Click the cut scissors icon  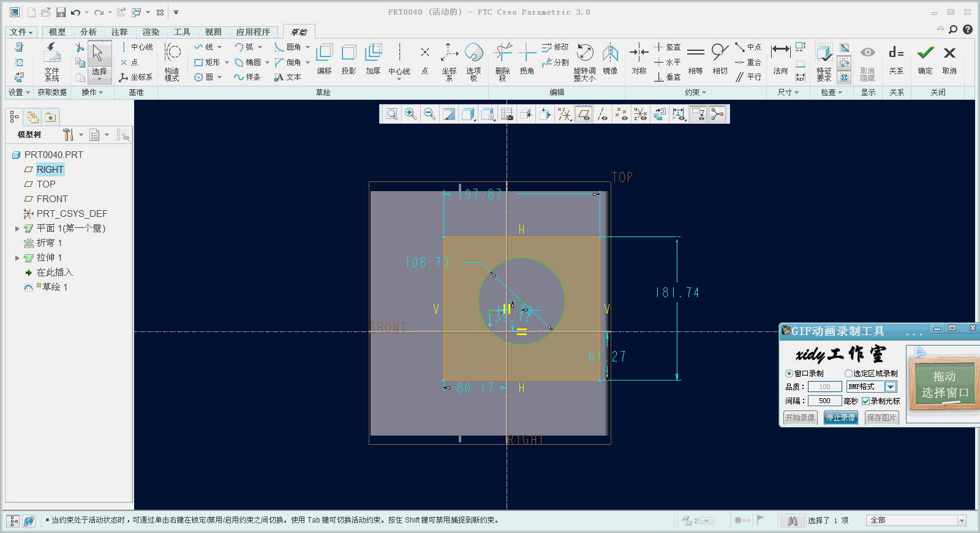click(80, 47)
